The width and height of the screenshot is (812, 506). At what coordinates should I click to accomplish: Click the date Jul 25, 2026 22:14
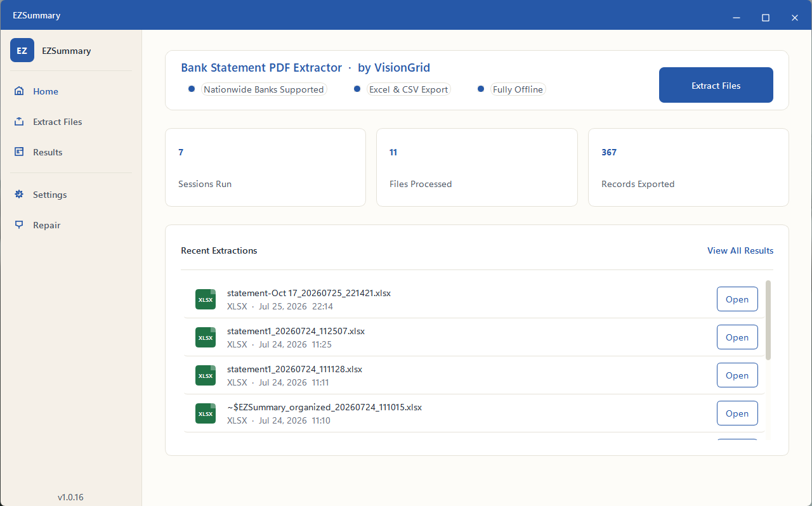tap(296, 306)
